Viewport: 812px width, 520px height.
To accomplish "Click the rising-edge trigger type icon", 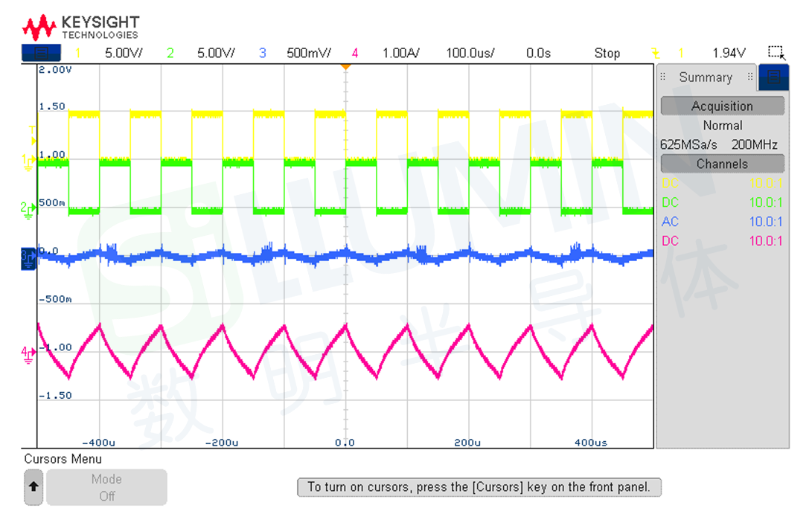I will (655, 53).
